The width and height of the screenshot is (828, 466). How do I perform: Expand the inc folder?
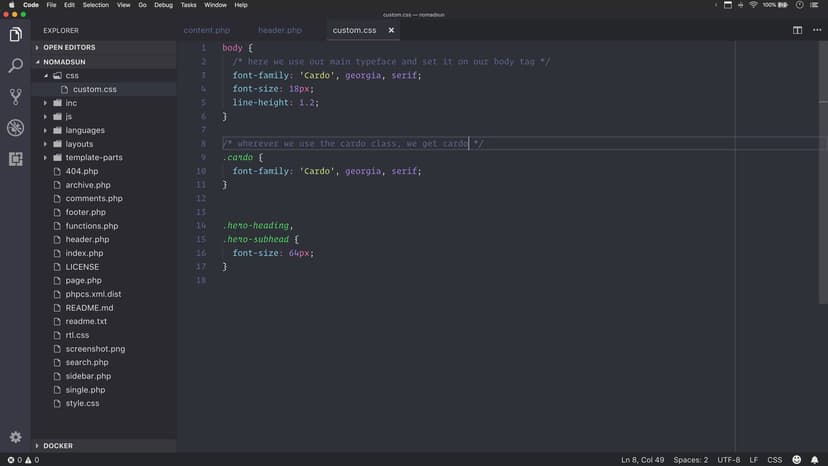click(70, 103)
